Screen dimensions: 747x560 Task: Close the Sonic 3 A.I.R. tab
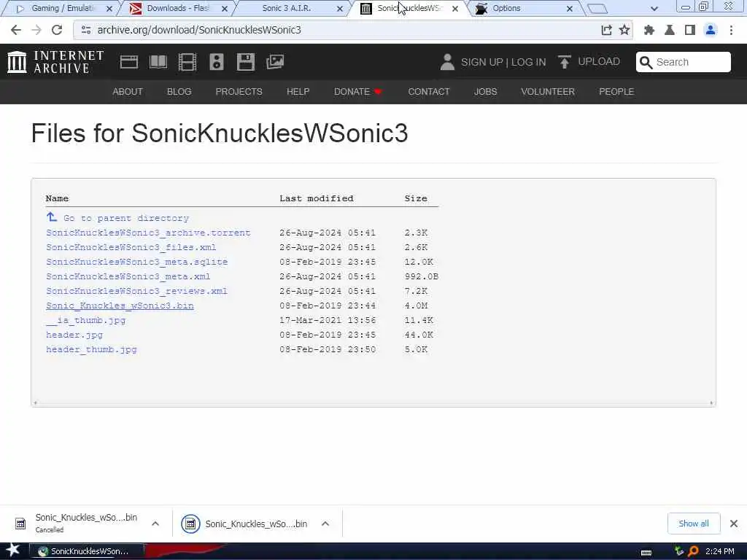click(340, 9)
